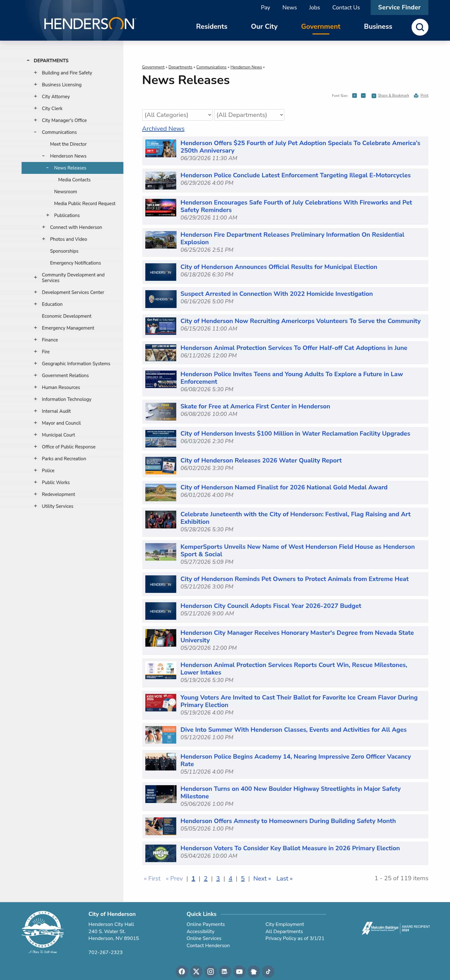
Task: Open the LinkedIn footer icon
Action: (x=224, y=971)
